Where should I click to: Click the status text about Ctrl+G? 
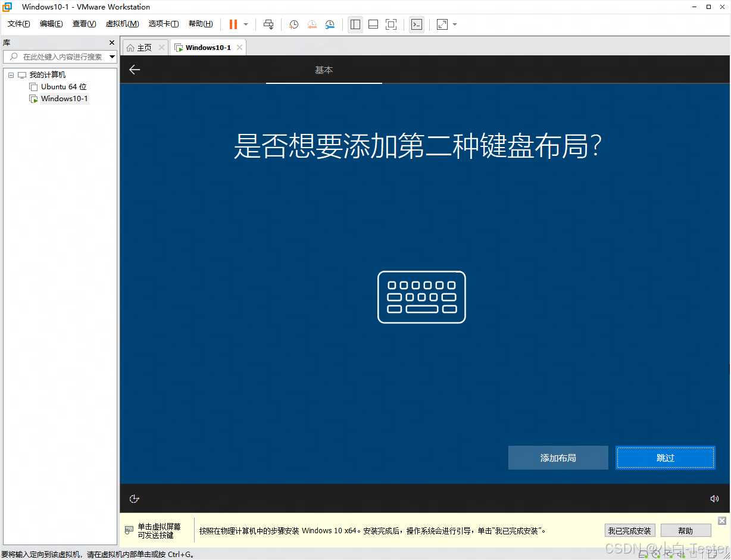[x=98, y=554]
